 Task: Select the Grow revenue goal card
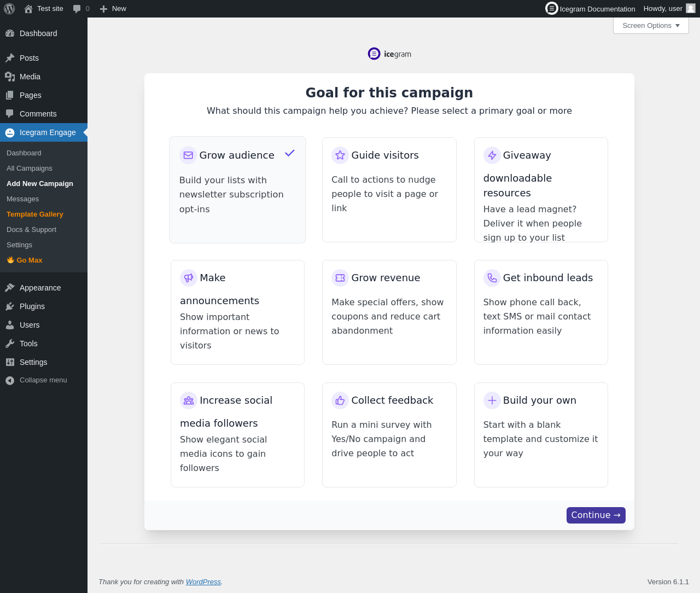click(389, 312)
